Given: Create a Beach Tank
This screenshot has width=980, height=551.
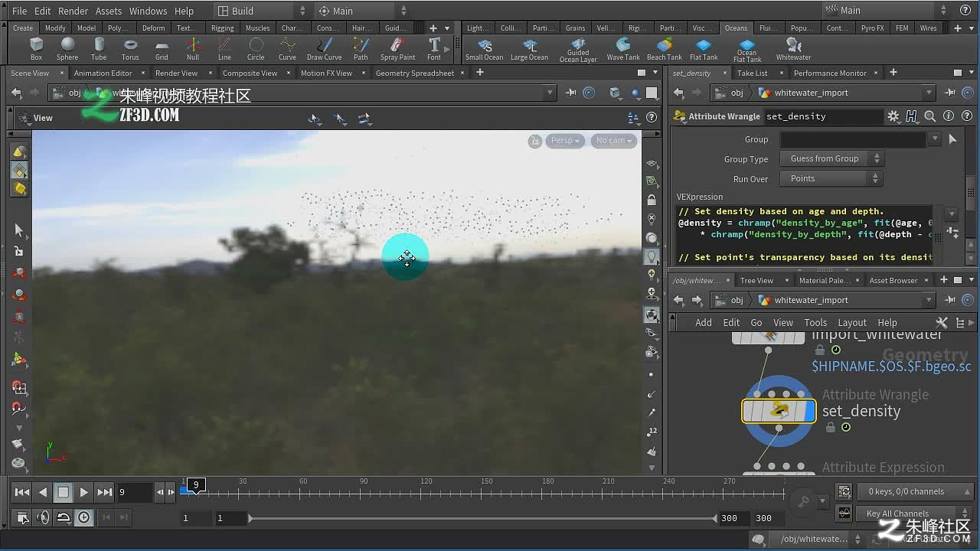Looking at the screenshot, I should pyautogui.click(x=665, y=50).
